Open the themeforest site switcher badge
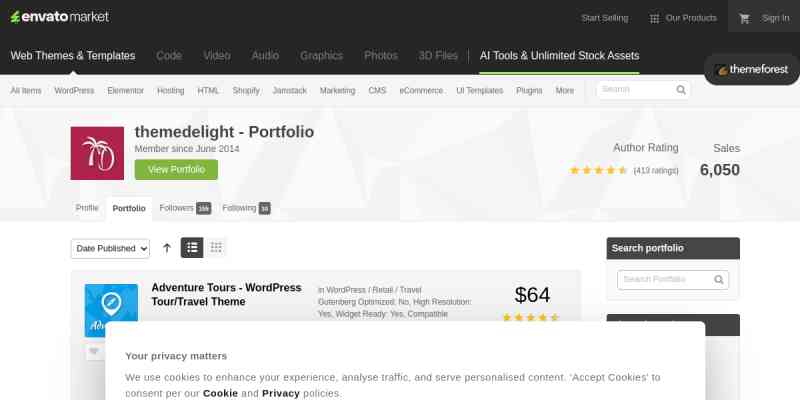The image size is (800, 400). 752,69
